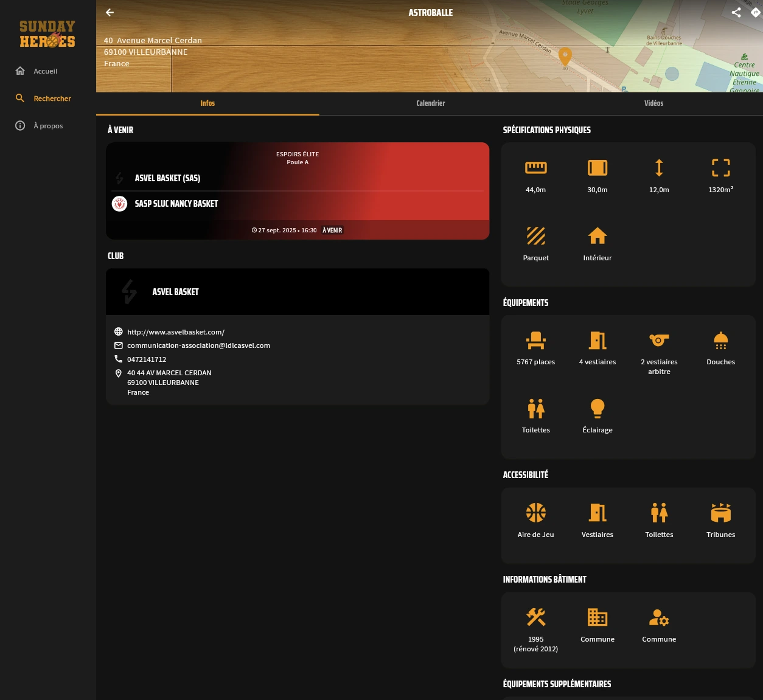Click the ASVEL logo in club card
Viewport: 763px width, 700px height.
129,292
